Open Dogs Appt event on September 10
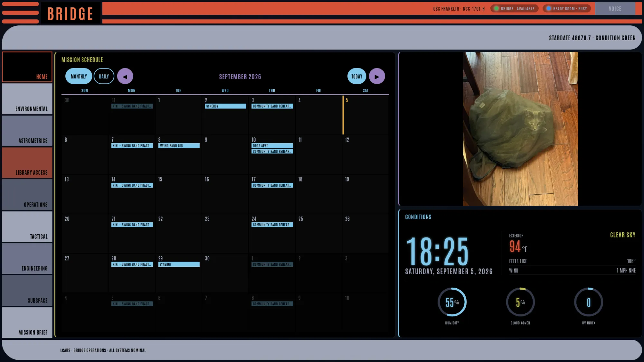The image size is (644, 362). tap(272, 146)
